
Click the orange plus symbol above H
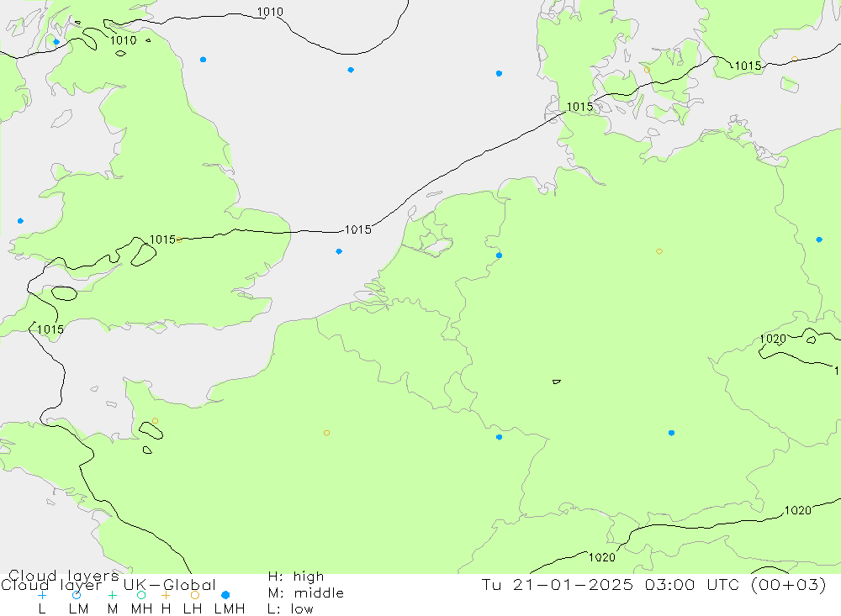click(x=166, y=595)
